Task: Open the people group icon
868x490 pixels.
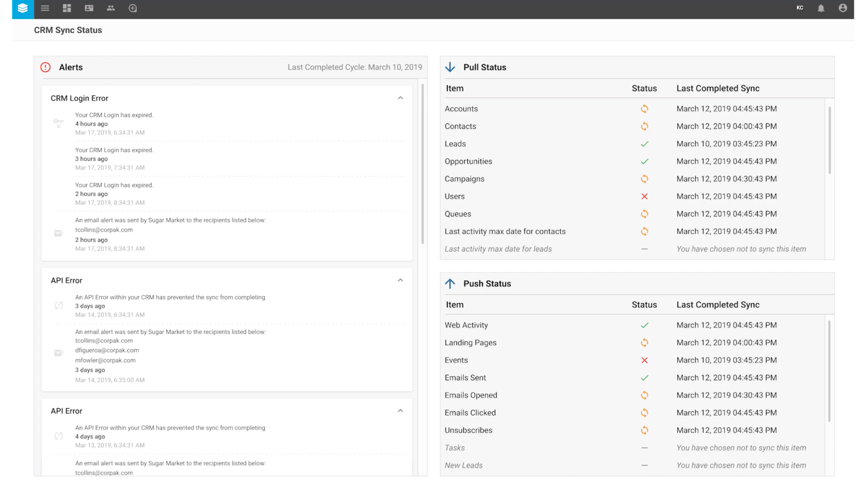Action: coord(111,8)
